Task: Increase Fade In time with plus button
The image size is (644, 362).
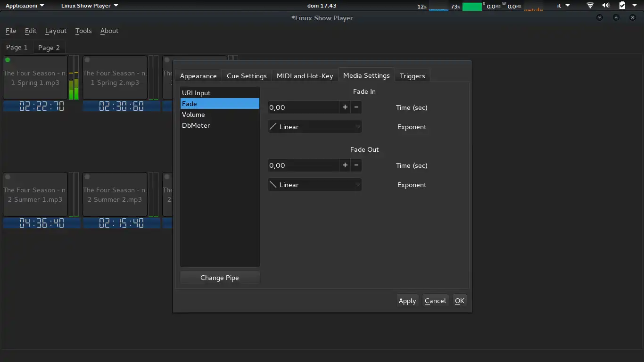Action: pyautogui.click(x=345, y=107)
